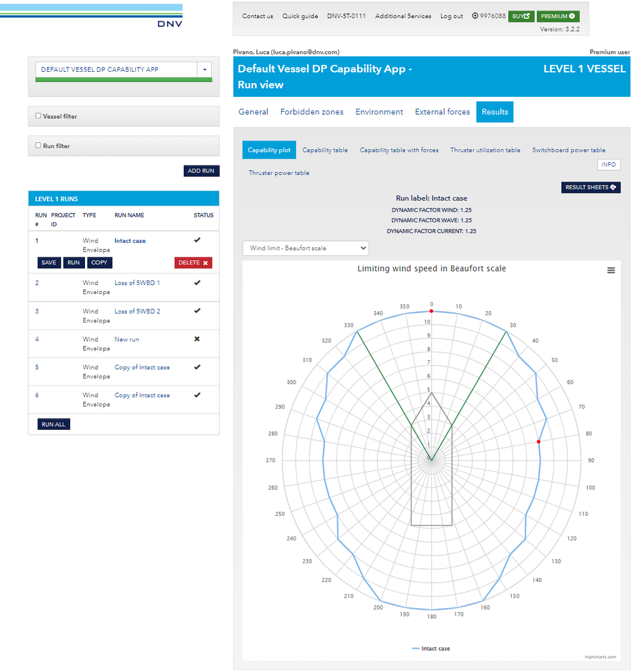The width and height of the screenshot is (635, 672).
Task: Click the external-link icon inside BUY button
Action: coord(527,16)
